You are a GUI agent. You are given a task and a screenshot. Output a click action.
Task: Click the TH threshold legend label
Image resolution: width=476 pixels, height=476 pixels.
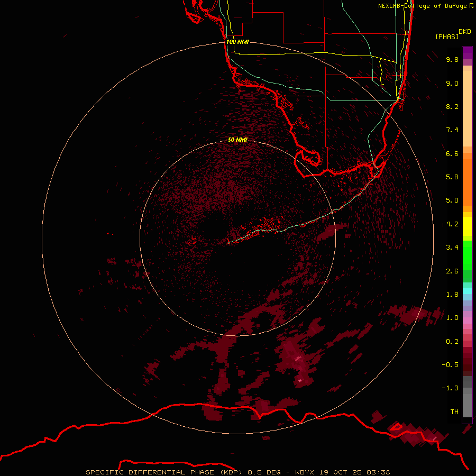[454, 412]
